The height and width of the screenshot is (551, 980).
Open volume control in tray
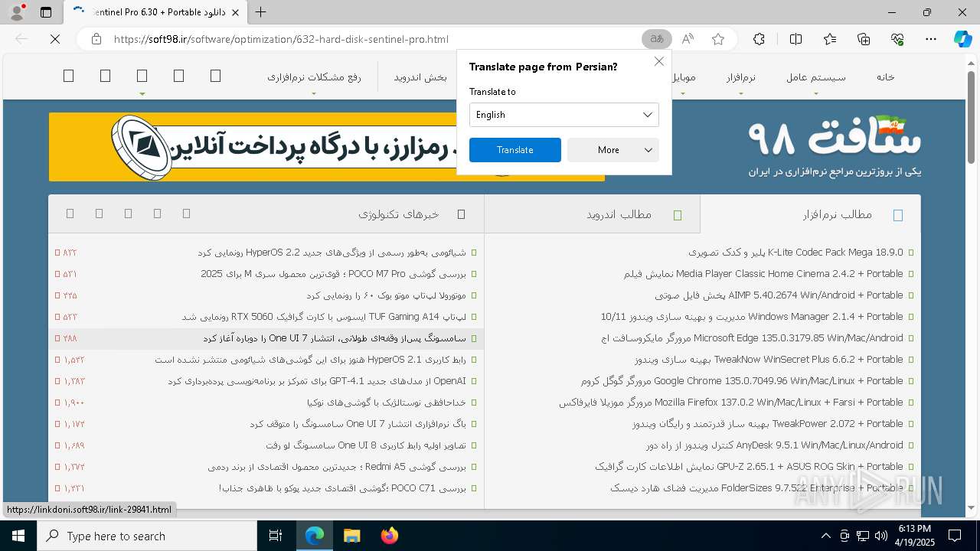pos(881,536)
